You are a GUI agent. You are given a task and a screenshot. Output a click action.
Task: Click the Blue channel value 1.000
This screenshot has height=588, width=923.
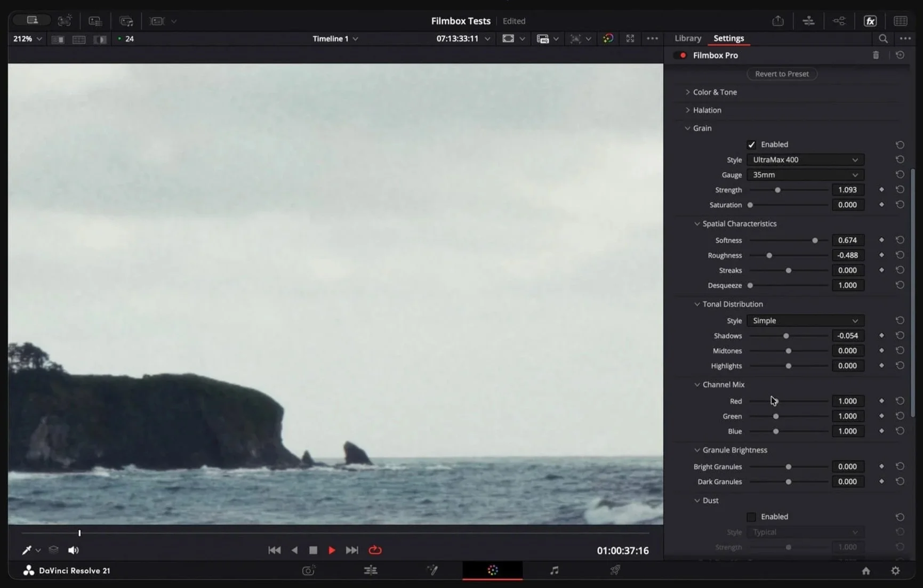(848, 431)
